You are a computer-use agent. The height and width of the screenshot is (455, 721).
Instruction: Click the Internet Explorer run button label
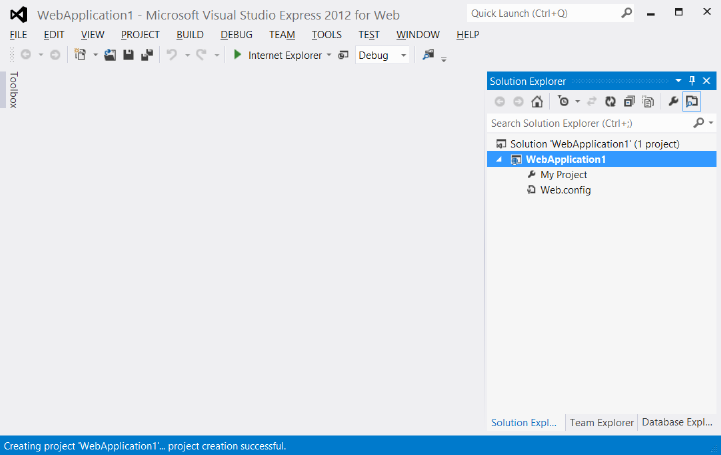coord(285,55)
